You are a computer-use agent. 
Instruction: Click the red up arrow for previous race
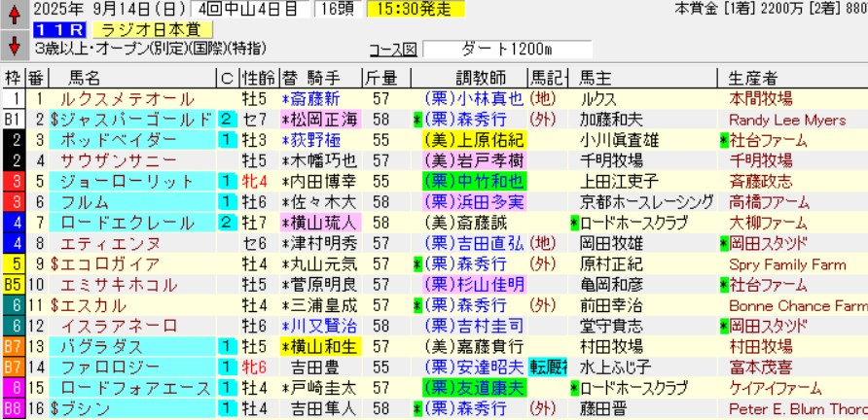tap(14, 15)
